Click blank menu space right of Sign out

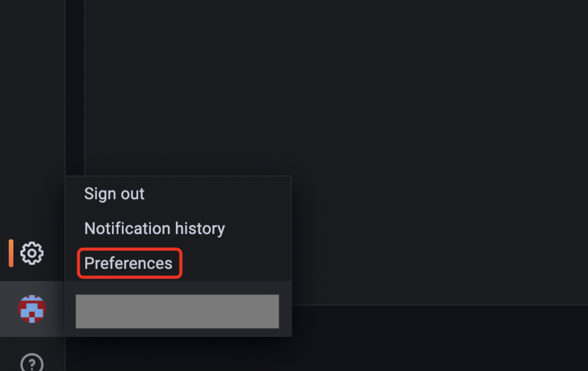coord(227,194)
